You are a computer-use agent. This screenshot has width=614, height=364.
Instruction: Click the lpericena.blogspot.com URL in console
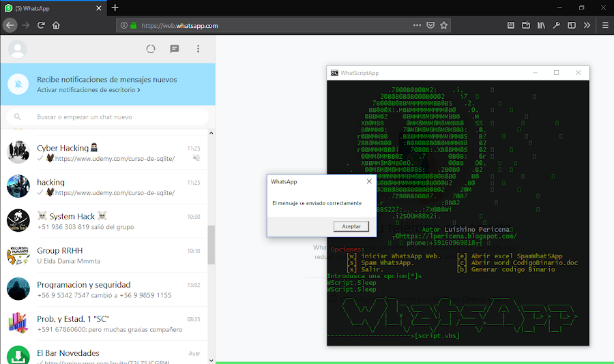[x=458, y=236]
